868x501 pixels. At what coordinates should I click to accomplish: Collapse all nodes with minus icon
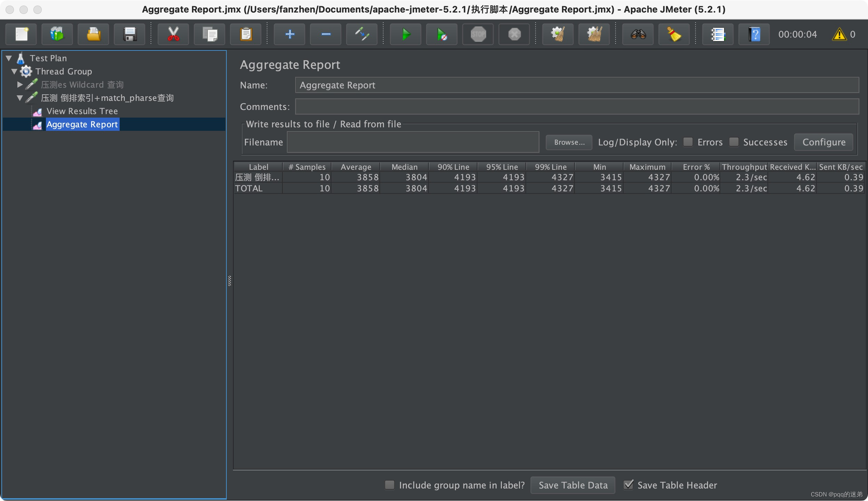[326, 34]
